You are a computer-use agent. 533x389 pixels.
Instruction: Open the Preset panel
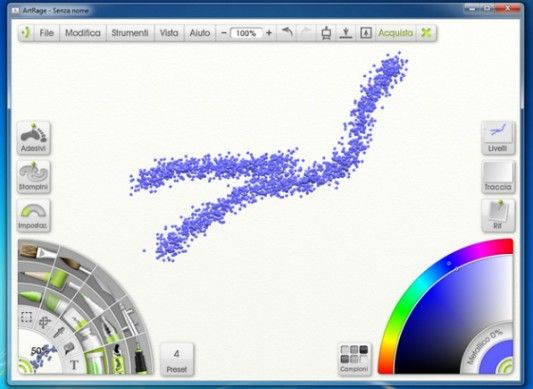pyautogui.click(x=177, y=359)
